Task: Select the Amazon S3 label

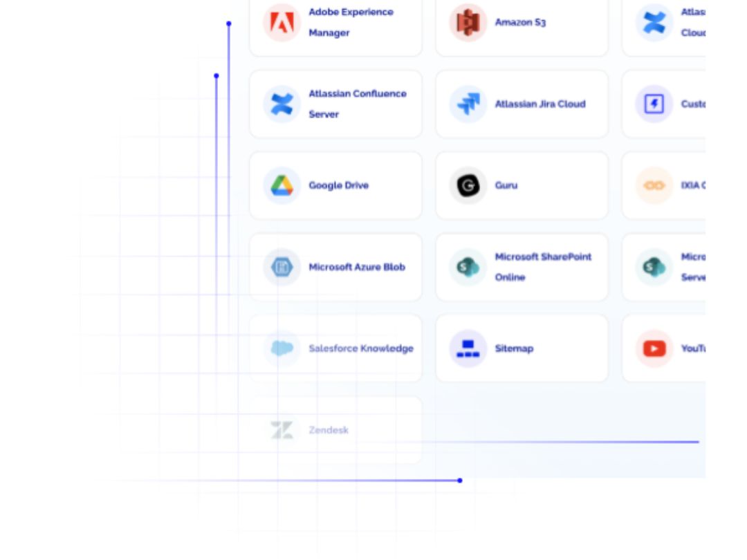Action: [x=520, y=22]
